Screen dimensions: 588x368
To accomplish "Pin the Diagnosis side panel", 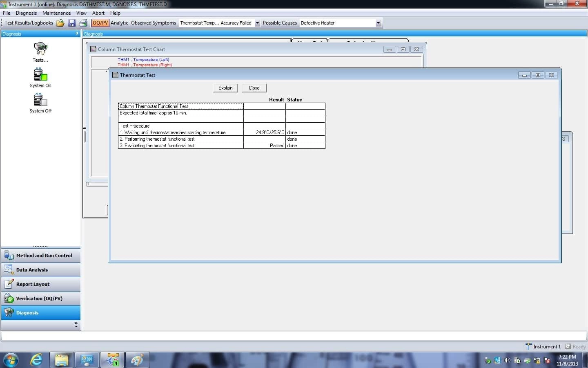I will click(x=77, y=34).
